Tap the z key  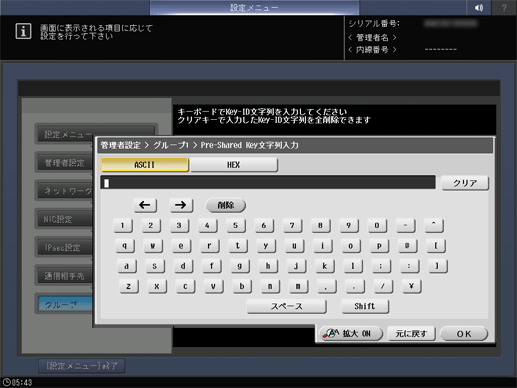[129, 286]
